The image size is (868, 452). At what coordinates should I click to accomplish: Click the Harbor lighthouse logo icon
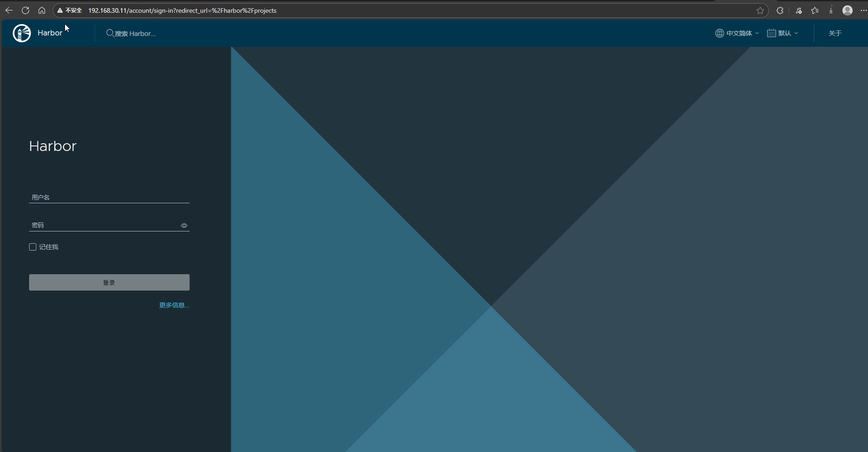pyautogui.click(x=22, y=33)
